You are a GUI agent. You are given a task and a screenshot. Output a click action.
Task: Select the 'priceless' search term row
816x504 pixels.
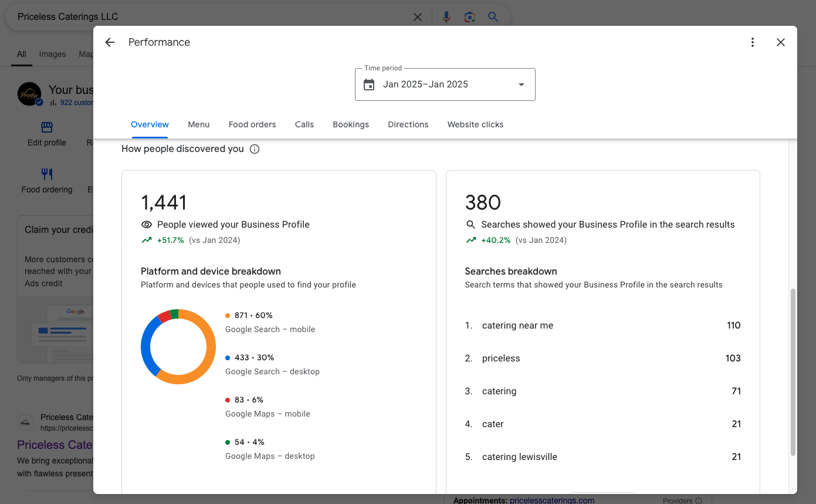coord(603,358)
